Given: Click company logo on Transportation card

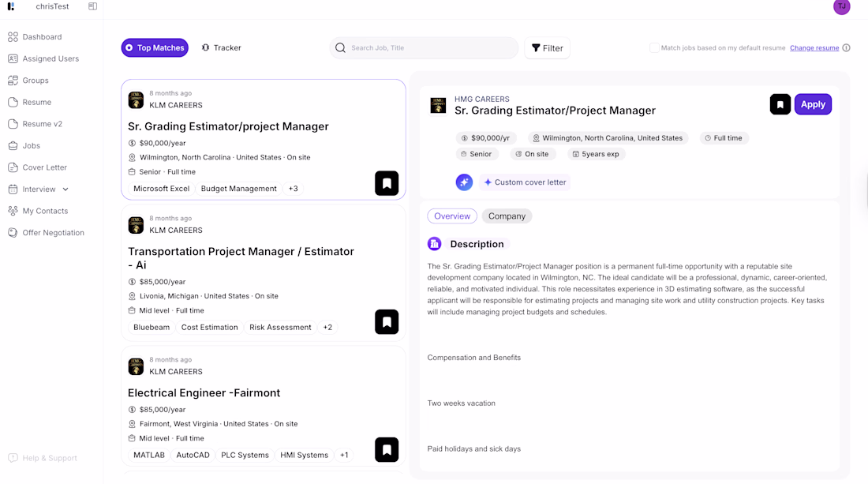Looking at the screenshot, I should [136, 225].
